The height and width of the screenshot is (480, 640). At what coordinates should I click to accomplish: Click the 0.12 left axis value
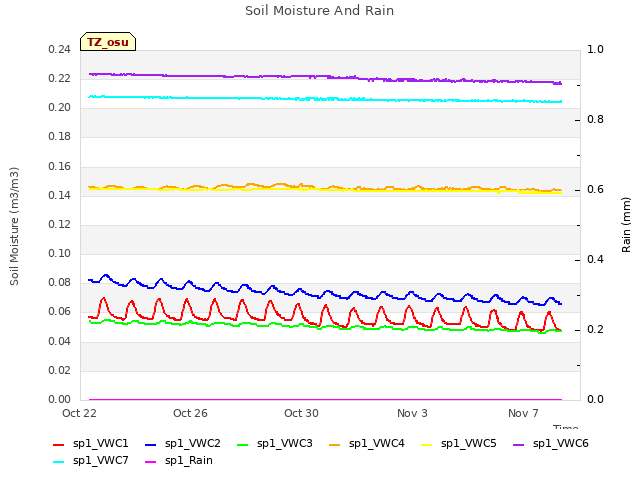click(x=60, y=224)
